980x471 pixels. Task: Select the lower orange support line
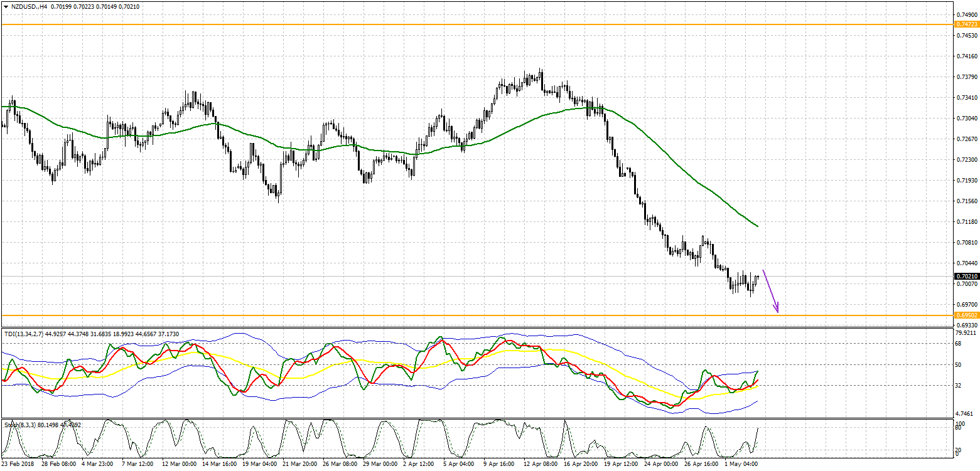coord(439,315)
